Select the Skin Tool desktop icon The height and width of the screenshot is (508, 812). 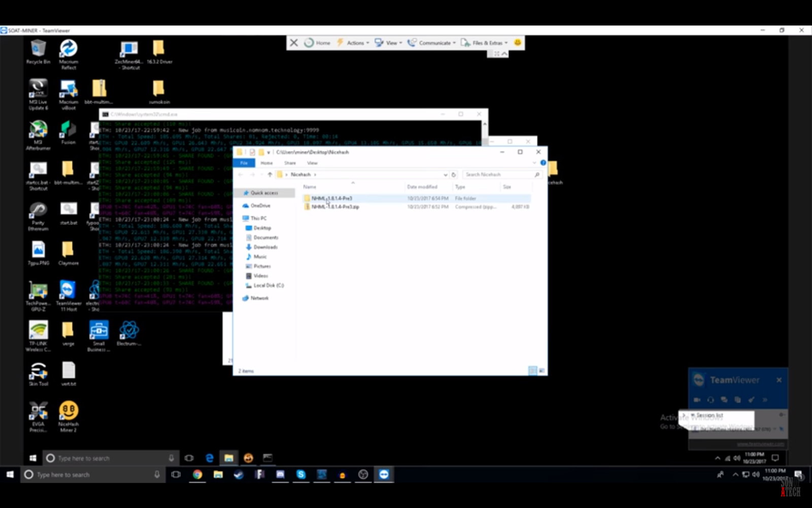[38, 374]
